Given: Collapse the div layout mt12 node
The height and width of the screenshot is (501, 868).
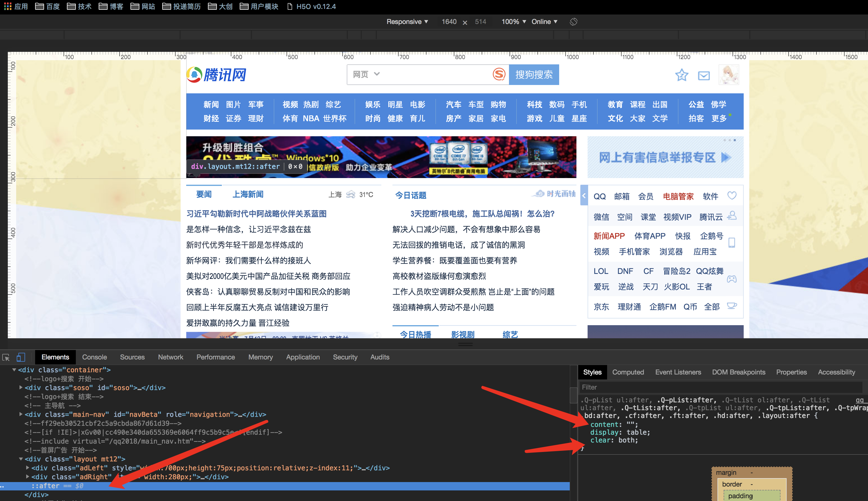Looking at the screenshot, I should [x=21, y=459].
